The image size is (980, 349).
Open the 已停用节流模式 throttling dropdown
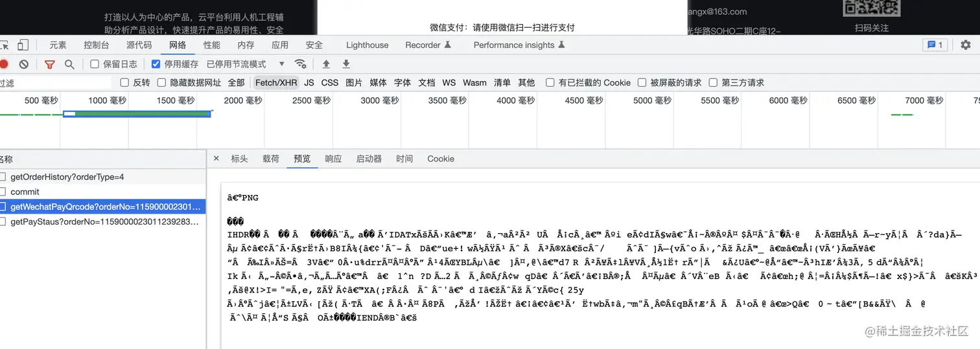pyautogui.click(x=246, y=64)
